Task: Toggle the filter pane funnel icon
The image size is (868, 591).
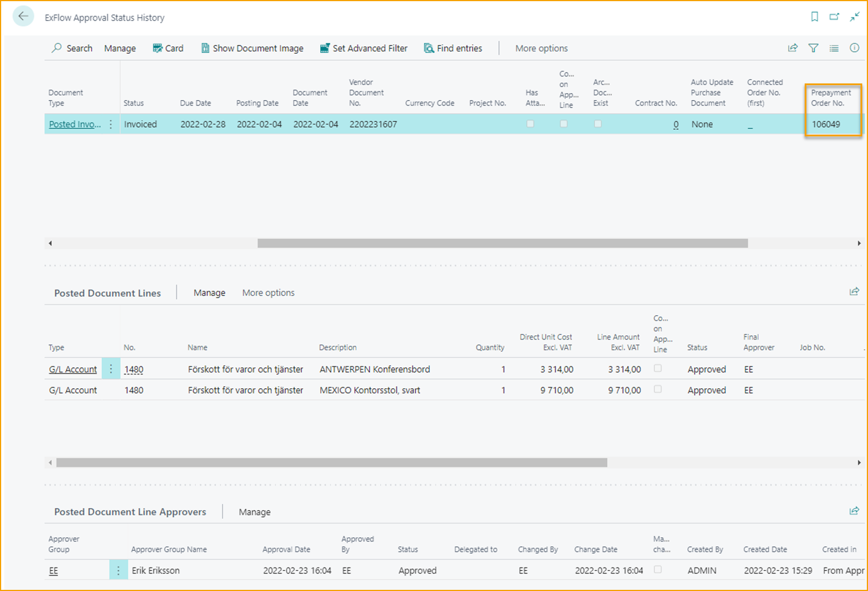Action: pyautogui.click(x=813, y=48)
